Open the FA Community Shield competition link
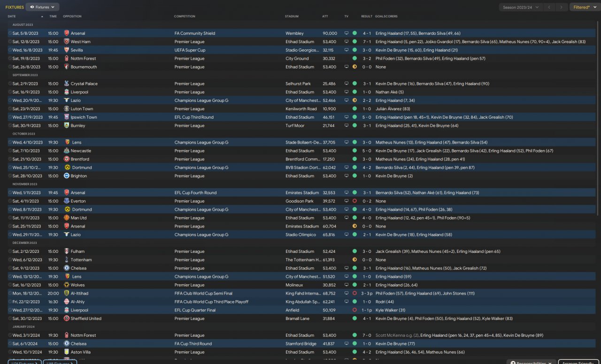 pos(195,33)
